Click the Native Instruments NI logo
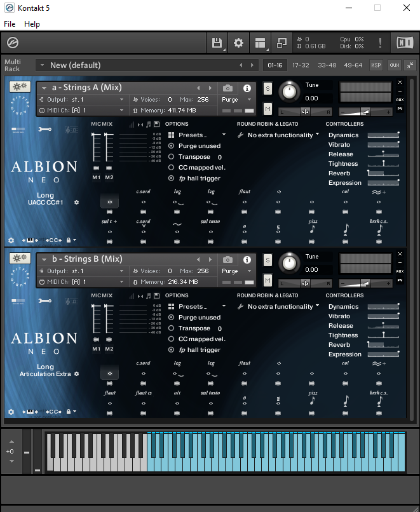 pyautogui.click(x=405, y=43)
